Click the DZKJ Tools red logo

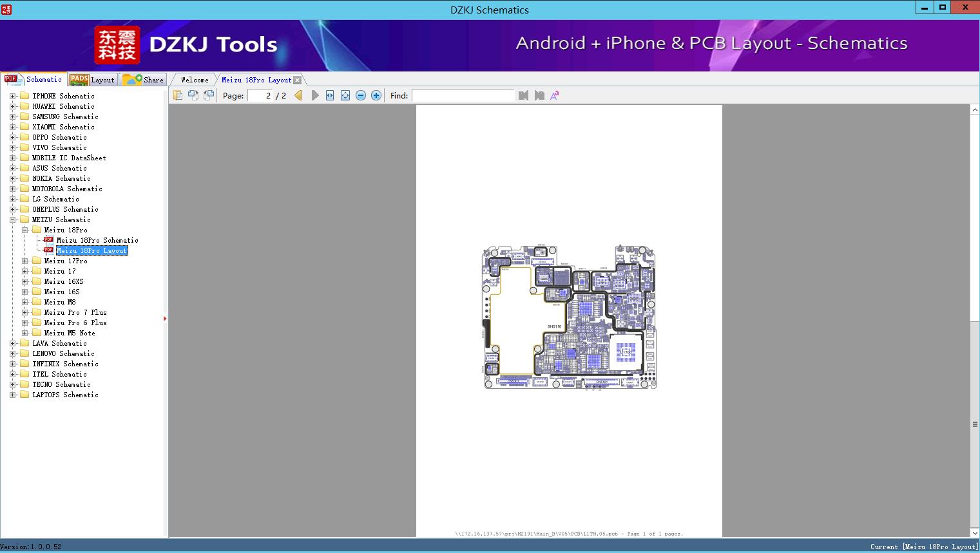[x=117, y=45]
